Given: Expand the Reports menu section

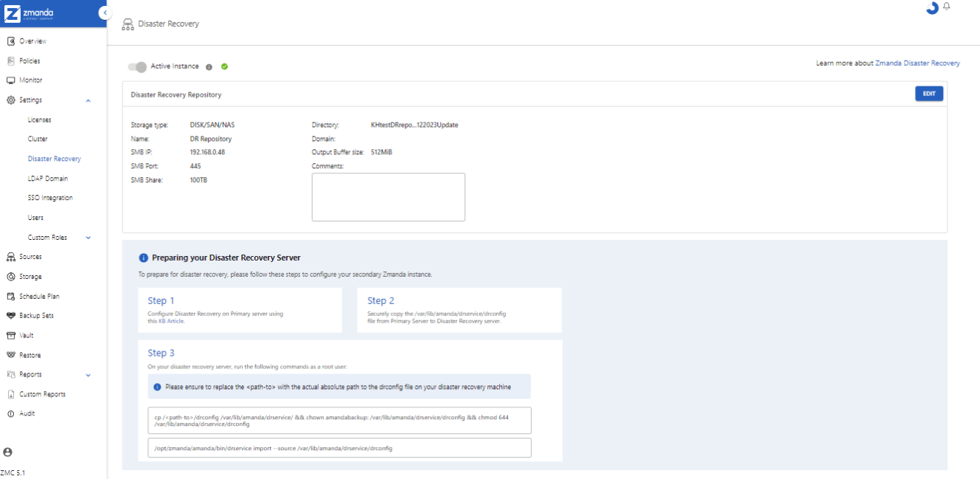Looking at the screenshot, I should coord(88,375).
